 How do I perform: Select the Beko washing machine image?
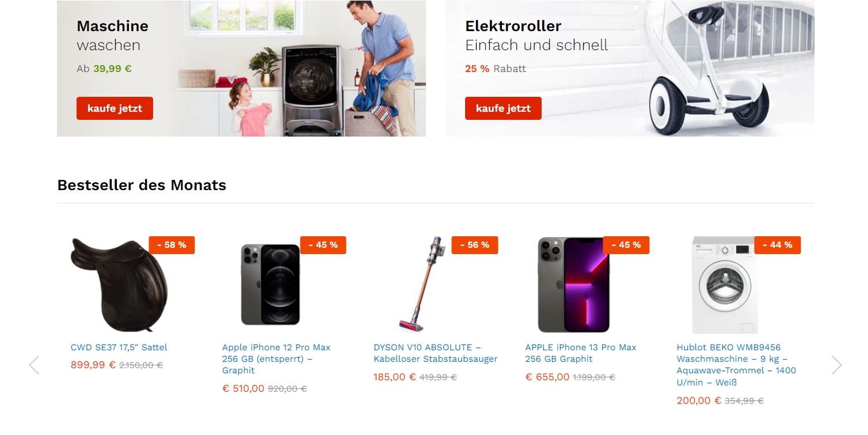(725, 285)
